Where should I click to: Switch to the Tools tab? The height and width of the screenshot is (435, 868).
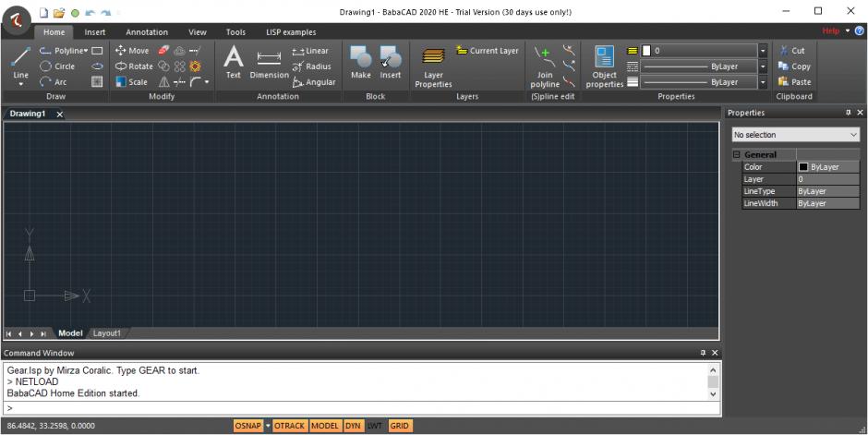(235, 32)
